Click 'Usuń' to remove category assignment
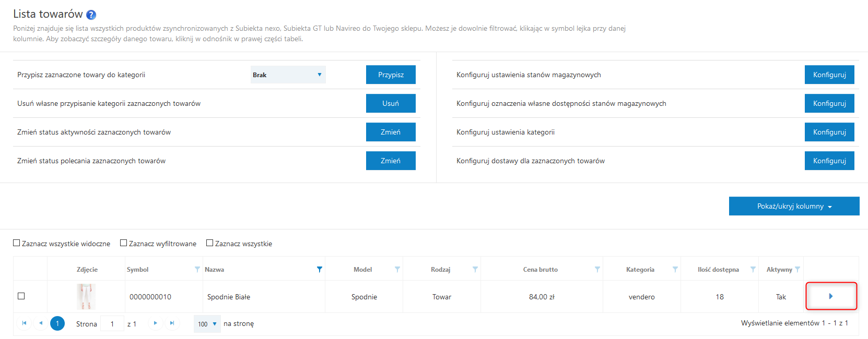Viewport: 868px width, 339px height. click(391, 103)
